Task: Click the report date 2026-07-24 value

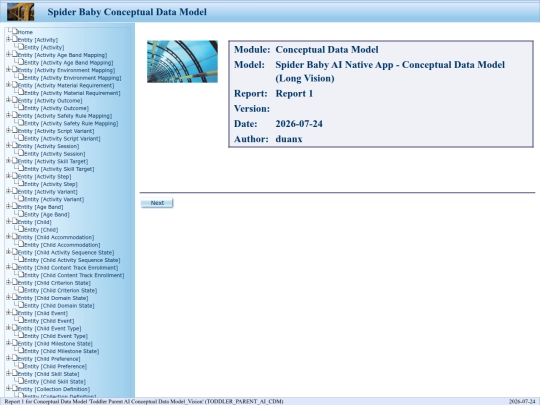Action: point(299,124)
